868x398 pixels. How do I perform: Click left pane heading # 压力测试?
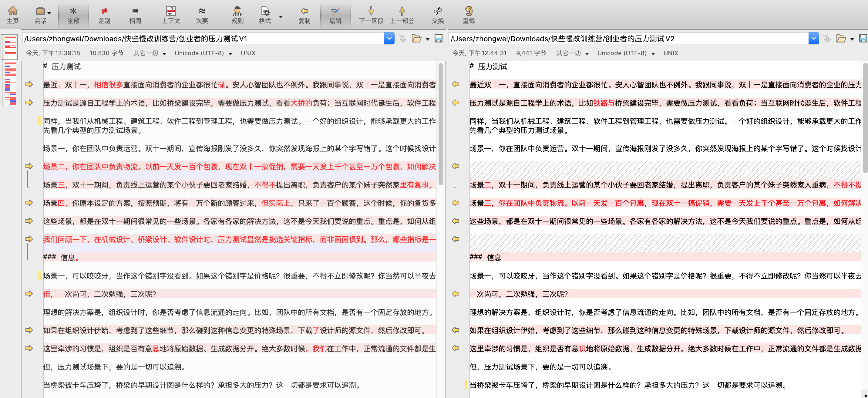(x=62, y=66)
